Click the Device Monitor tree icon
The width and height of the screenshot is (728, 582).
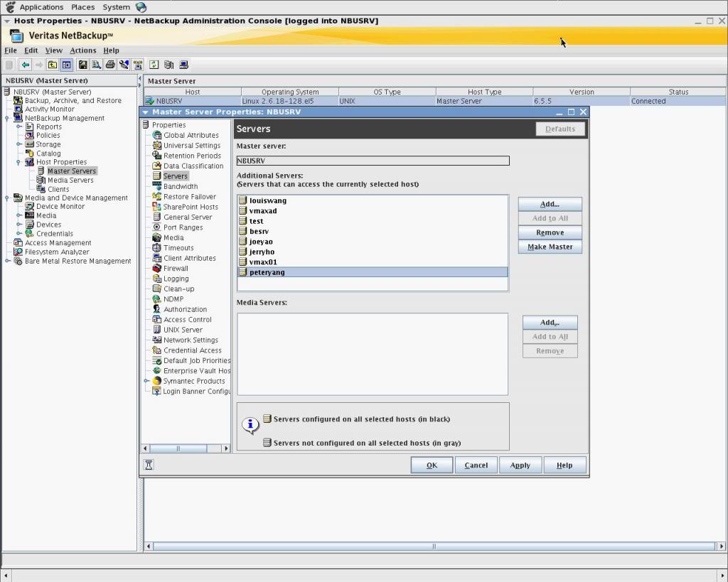[x=29, y=207]
